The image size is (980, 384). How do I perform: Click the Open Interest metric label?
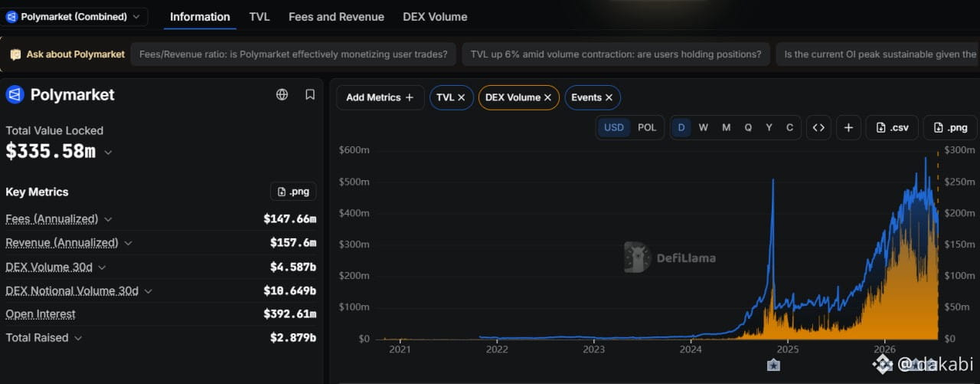(41, 314)
